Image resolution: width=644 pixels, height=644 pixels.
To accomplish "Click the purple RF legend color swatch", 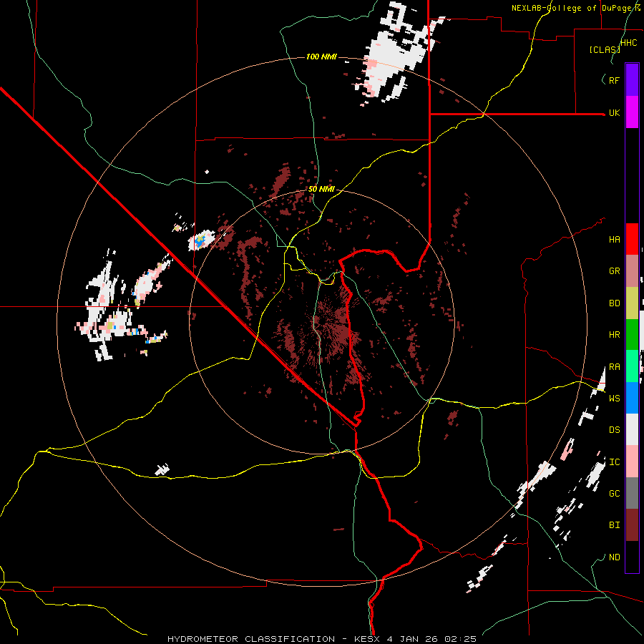I will 632,80.
